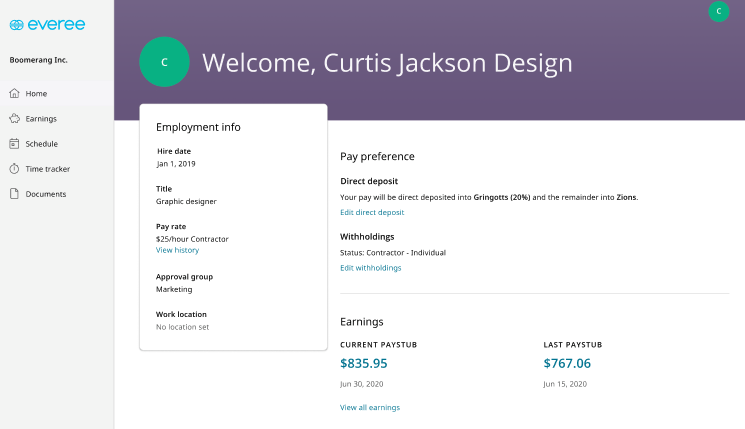The image size is (745, 429).
Task: Click the Jun 30, 2020 date
Action: pyautogui.click(x=362, y=384)
